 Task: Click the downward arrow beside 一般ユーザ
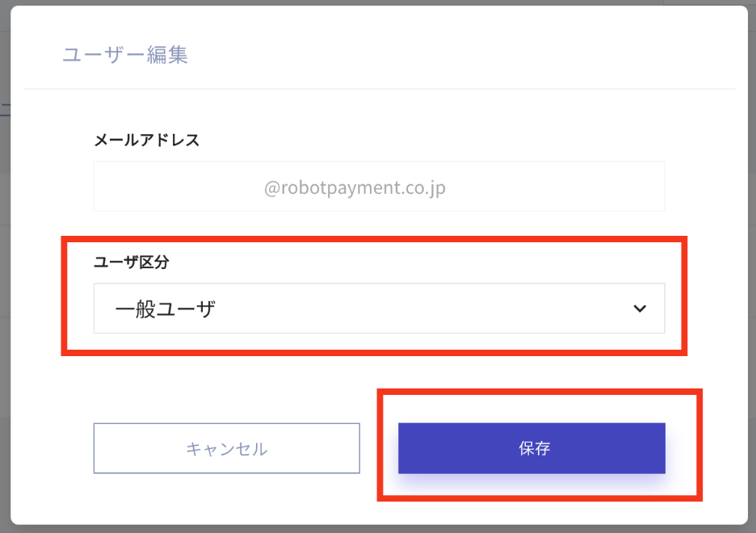click(x=640, y=308)
